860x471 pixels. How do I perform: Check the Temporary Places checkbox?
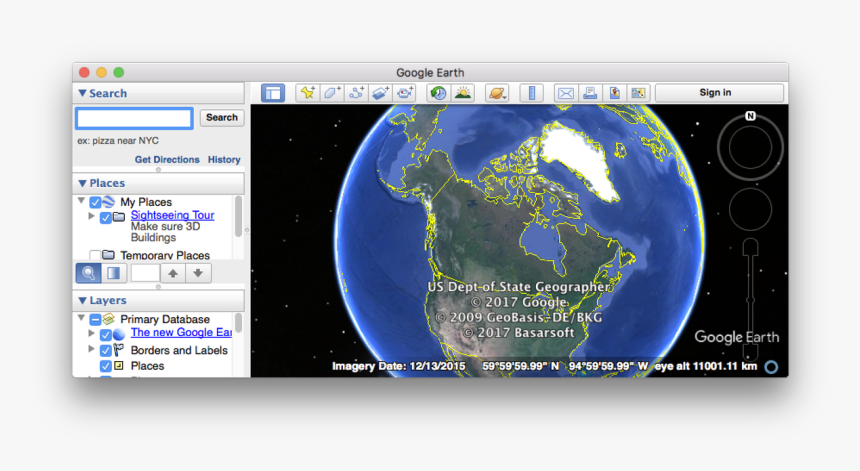95,255
